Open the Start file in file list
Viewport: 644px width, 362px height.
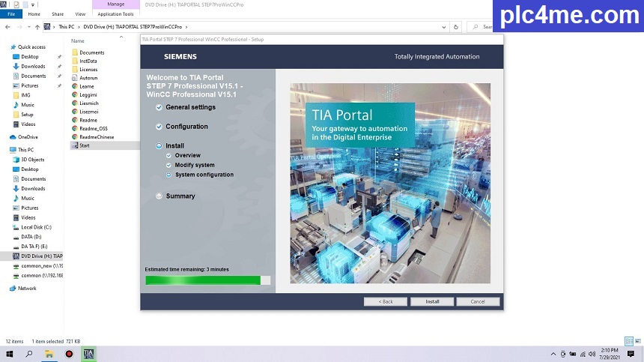click(x=85, y=145)
